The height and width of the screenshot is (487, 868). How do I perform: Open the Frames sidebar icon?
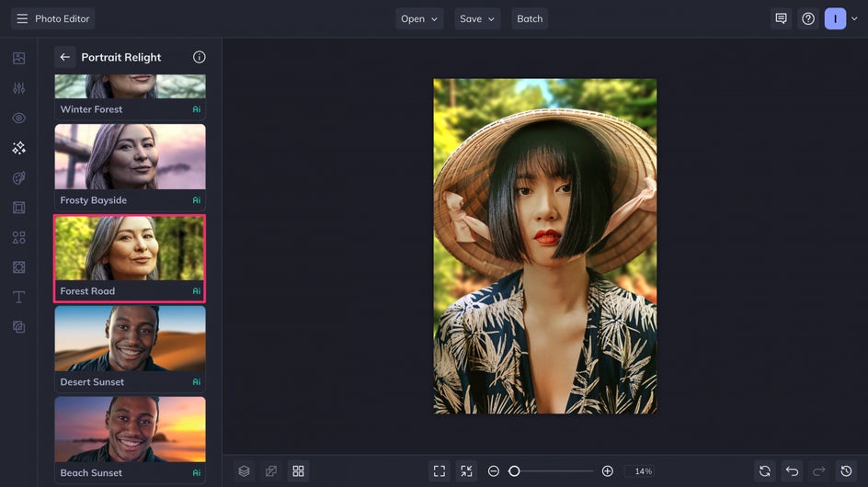(x=18, y=208)
